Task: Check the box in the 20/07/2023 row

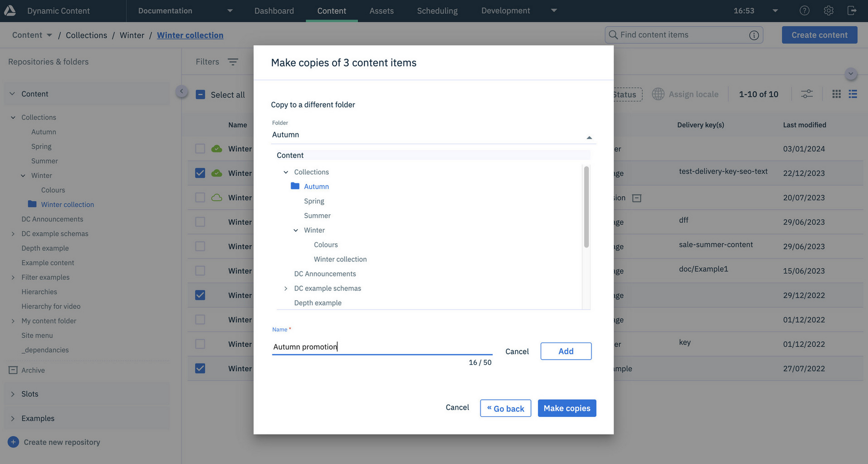Action: click(x=200, y=198)
